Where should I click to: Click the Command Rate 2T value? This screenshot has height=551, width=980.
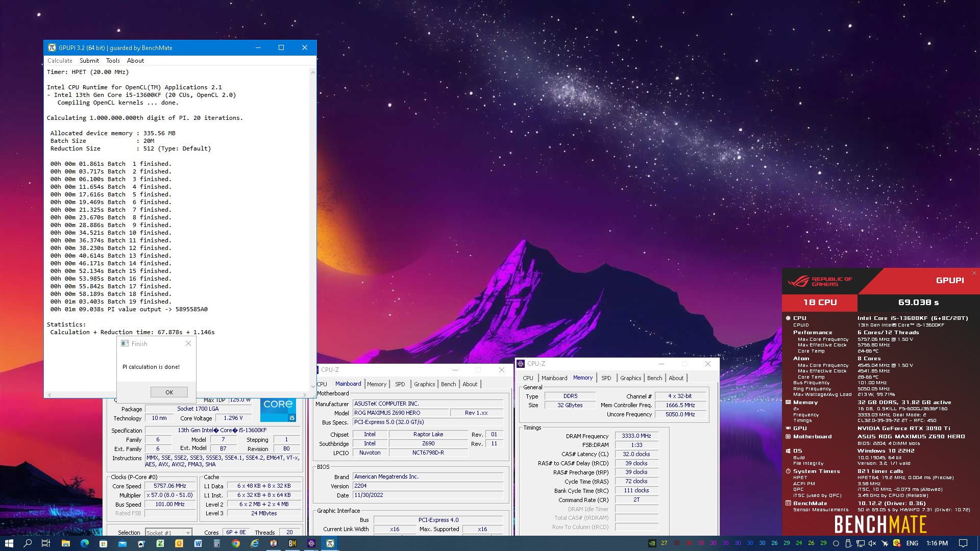636,499
